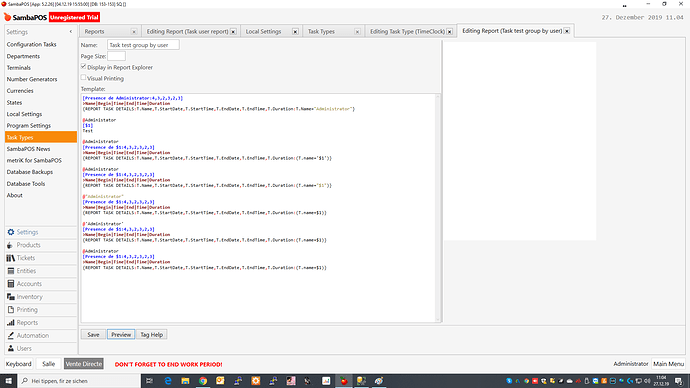Click the Page Size input field
Screen dimensions: 690x388
[117, 56]
